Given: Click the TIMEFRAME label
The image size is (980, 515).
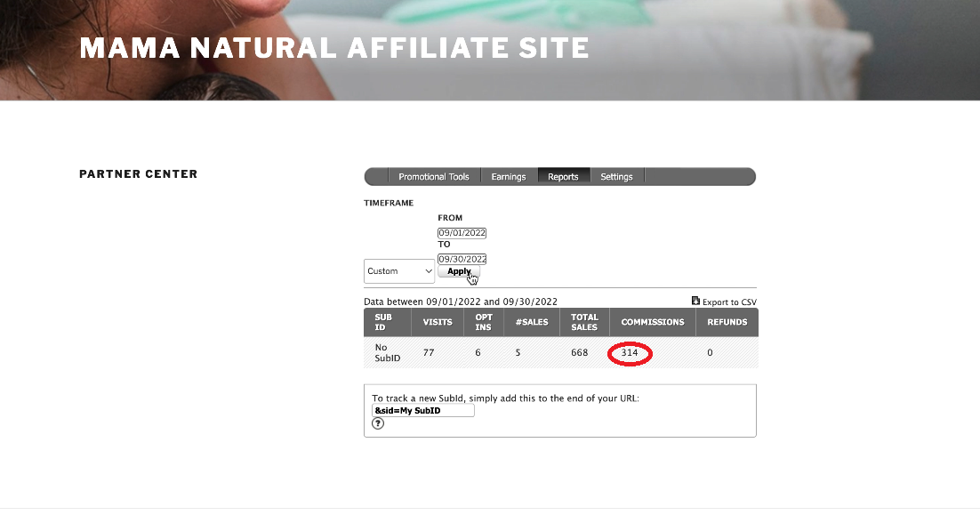Looking at the screenshot, I should point(389,203).
